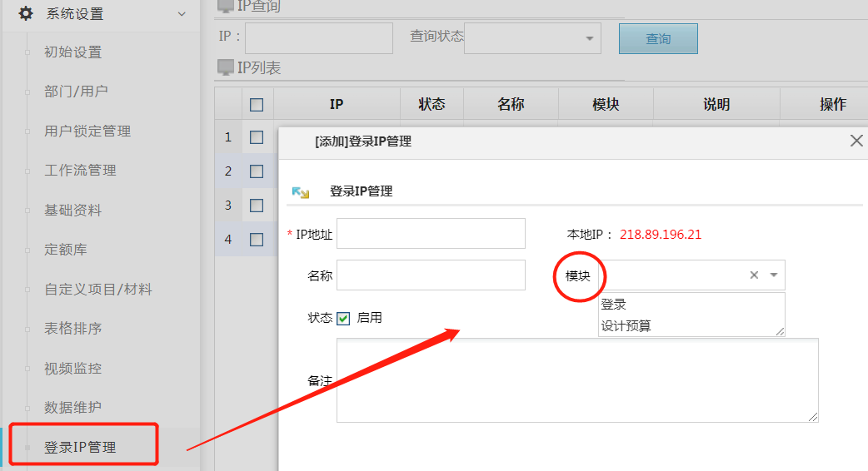
Task: Choose 登录 from the module list
Action: pyautogui.click(x=613, y=305)
